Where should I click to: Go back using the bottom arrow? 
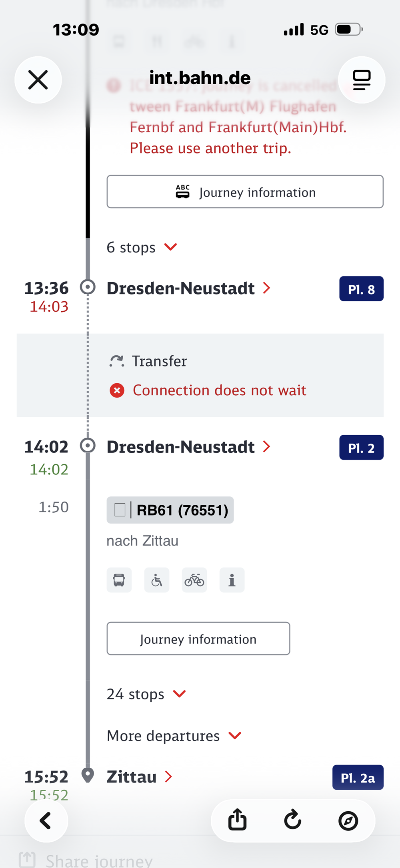(46, 820)
